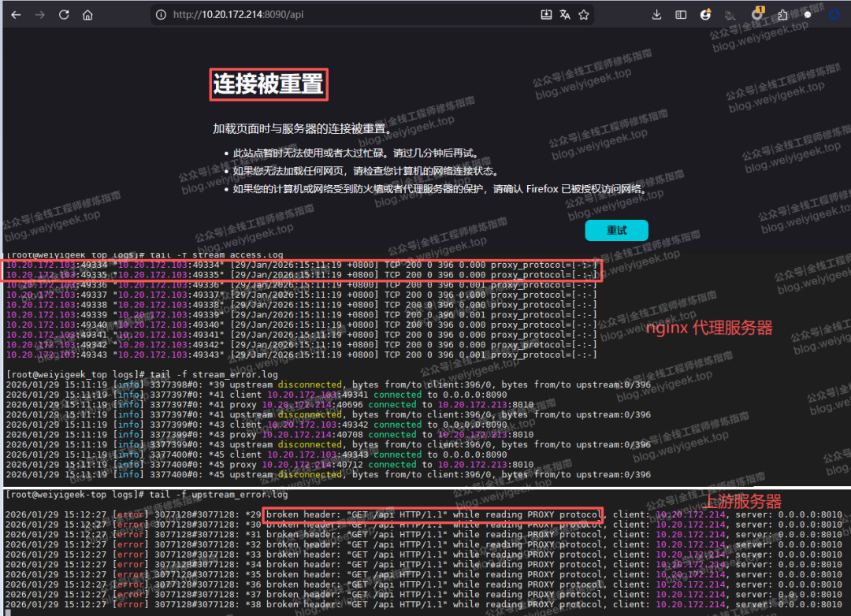
Task: Open the extension showing badge 1
Action: [x=756, y=14]
